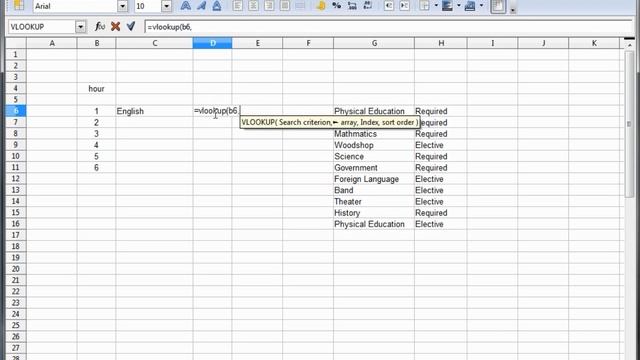The width and height of the screenshot is (640, 360).
Task: Click the vertical scrollbar up arrow
Action: 629,44
